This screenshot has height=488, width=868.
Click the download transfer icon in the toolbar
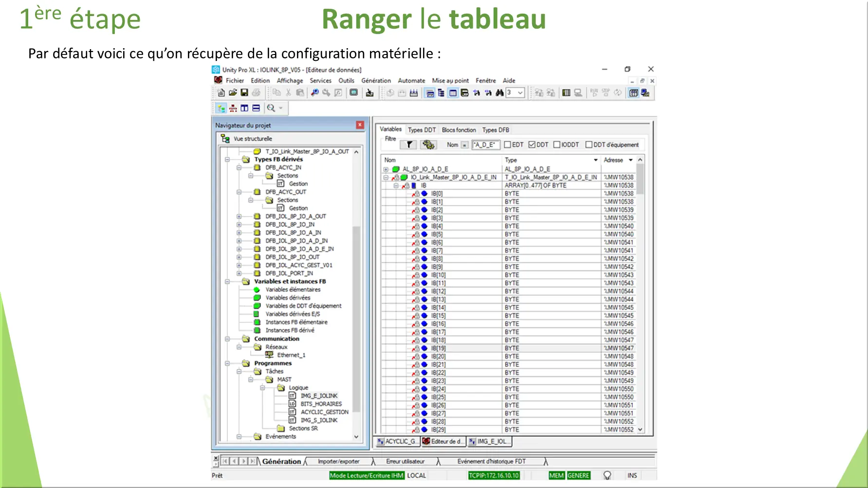pos(369,92)
